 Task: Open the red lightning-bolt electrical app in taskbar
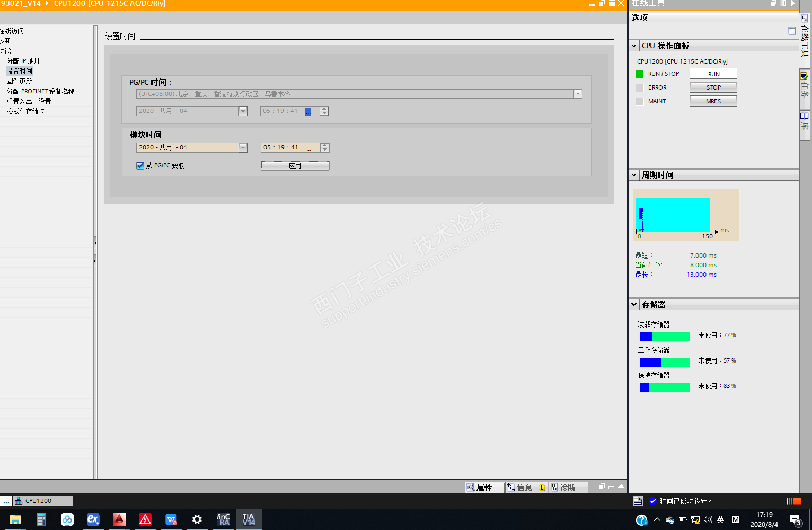click(145, 519)
